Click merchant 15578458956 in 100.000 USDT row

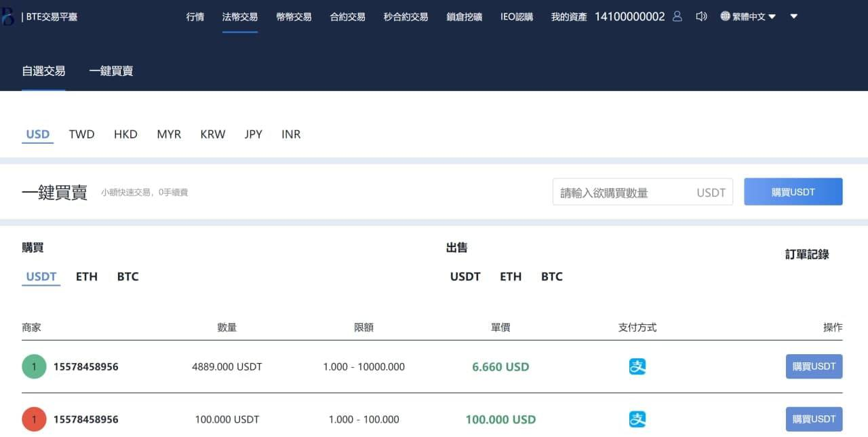[x=86, y=419]
